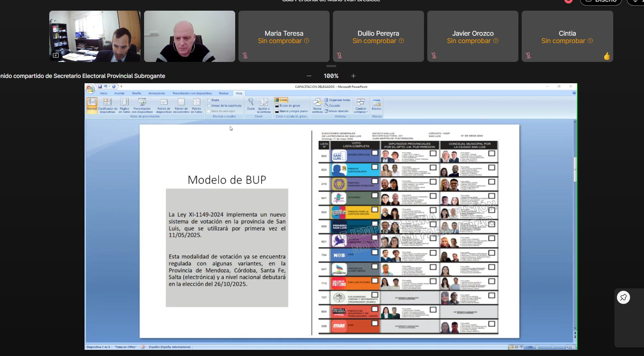
Task: Click Organizar todas
Action: click(x=337, y=100)
